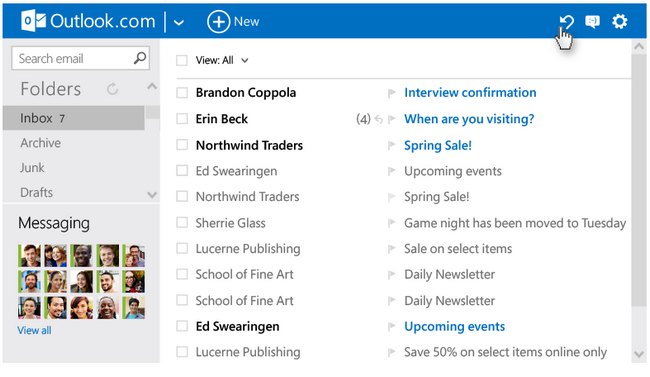Check the first Lucerne Publishing email

click(182, 248)
